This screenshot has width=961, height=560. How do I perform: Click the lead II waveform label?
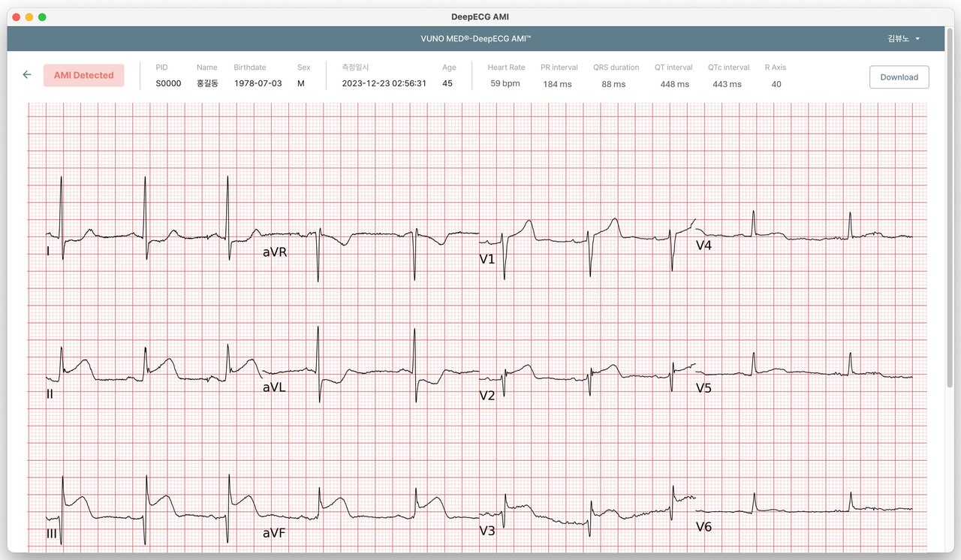[x=50, y=393]
